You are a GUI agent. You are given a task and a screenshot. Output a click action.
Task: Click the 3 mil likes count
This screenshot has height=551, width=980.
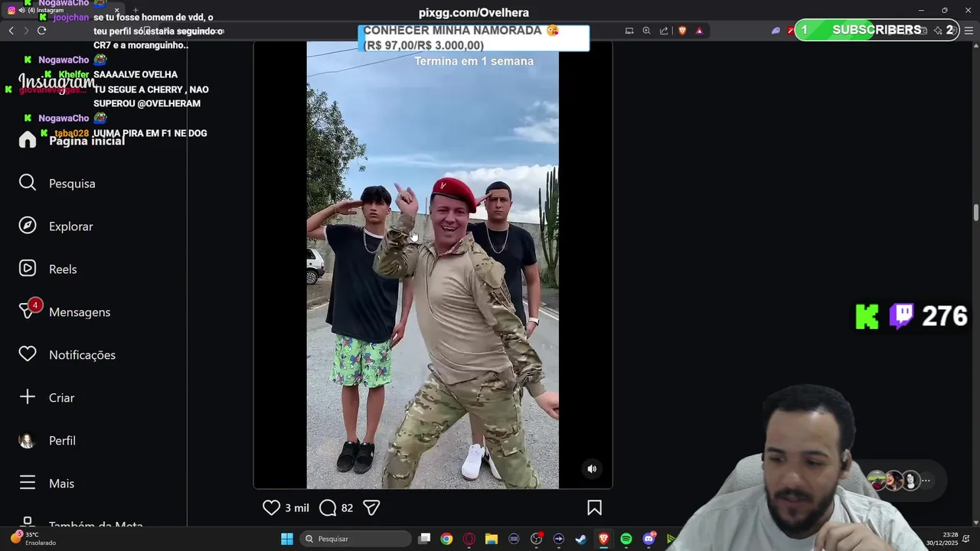[297, 508]
